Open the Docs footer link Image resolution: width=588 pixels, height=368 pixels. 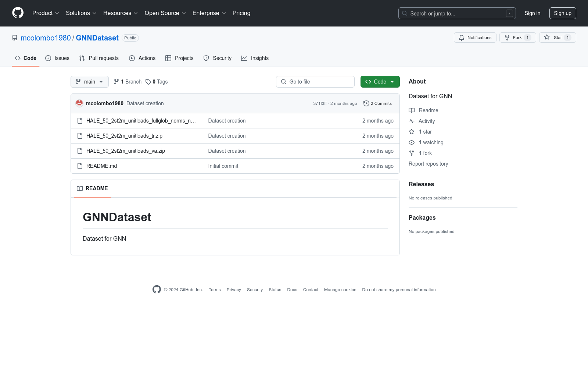(x=292, y=290)
